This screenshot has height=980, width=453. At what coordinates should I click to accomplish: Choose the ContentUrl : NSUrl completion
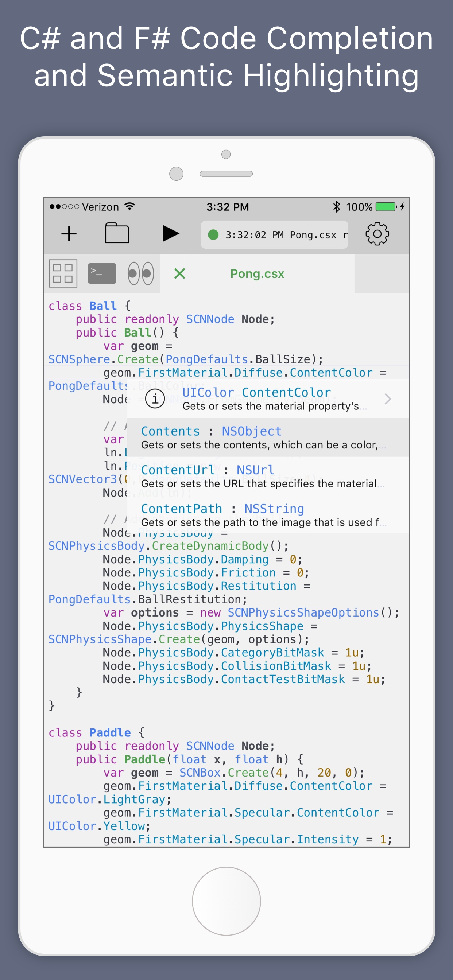pos(268,476)
